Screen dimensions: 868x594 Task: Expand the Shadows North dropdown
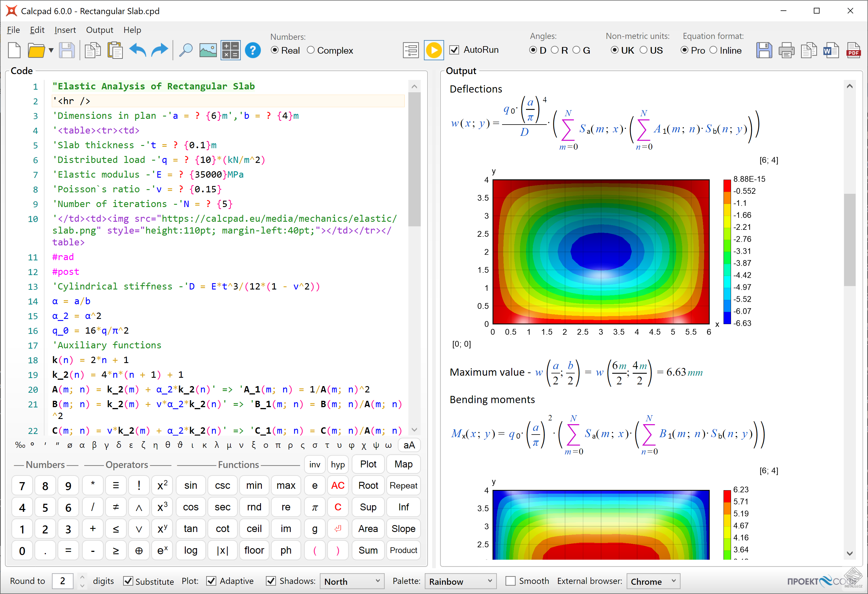[x=352, y=581]
